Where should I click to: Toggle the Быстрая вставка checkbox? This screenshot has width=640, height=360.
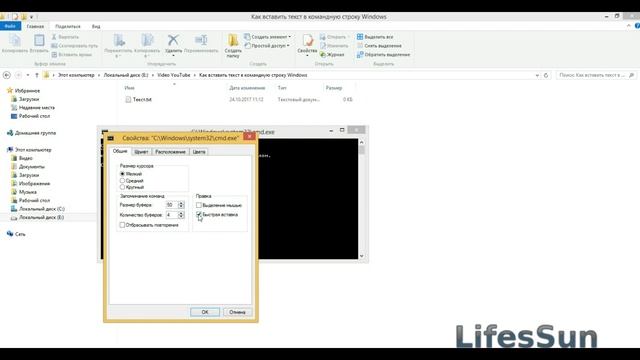click(x=199, y=214)
